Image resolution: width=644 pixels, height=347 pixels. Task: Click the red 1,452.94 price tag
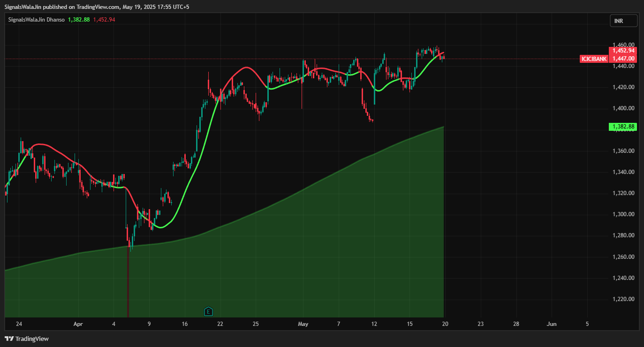623,51
